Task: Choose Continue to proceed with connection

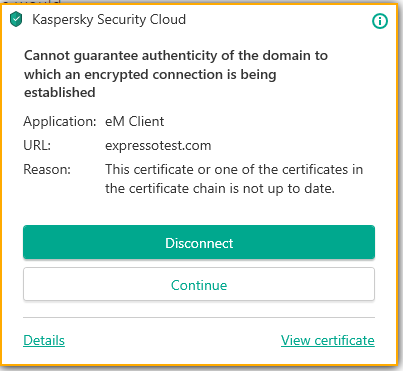Action: click(x=199, y=284)
